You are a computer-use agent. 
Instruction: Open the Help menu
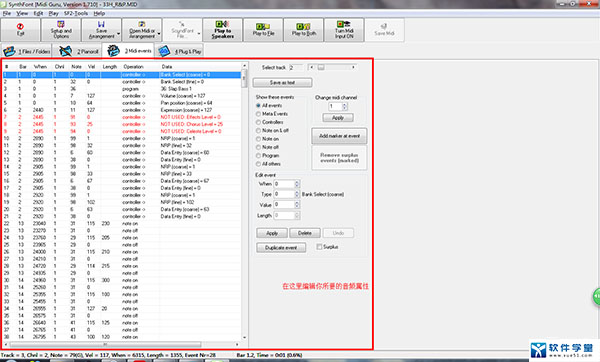(99, 13)
